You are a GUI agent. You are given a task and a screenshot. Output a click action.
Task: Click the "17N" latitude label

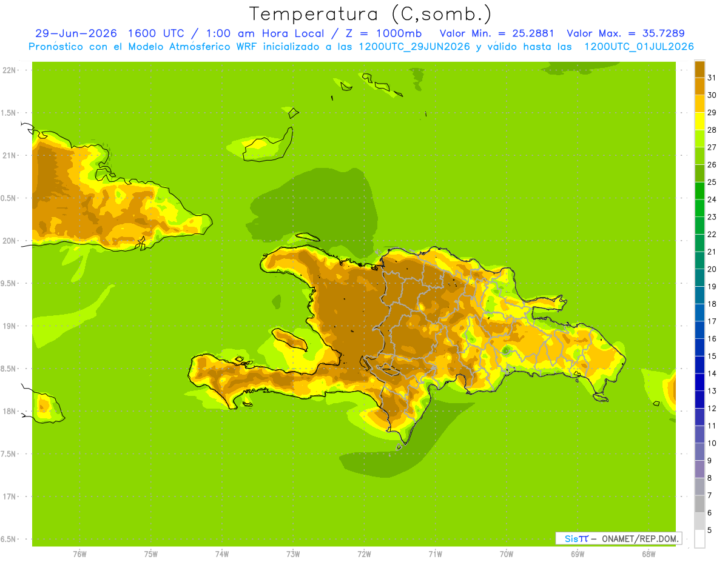pyautogui.click(x=9, y=497)
